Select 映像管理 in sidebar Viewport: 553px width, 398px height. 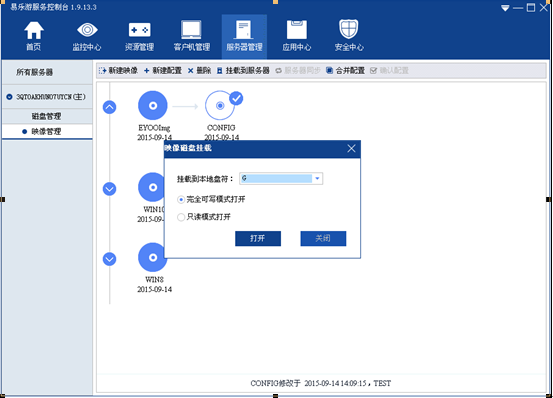(47, 131)
